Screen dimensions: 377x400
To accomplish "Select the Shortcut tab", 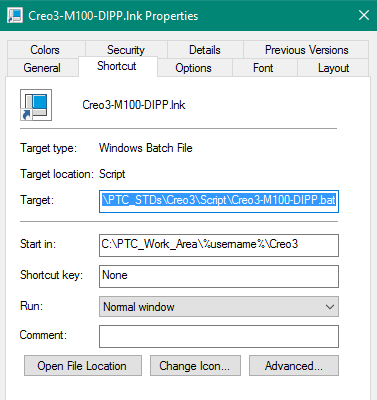I will tap(117, 66).
